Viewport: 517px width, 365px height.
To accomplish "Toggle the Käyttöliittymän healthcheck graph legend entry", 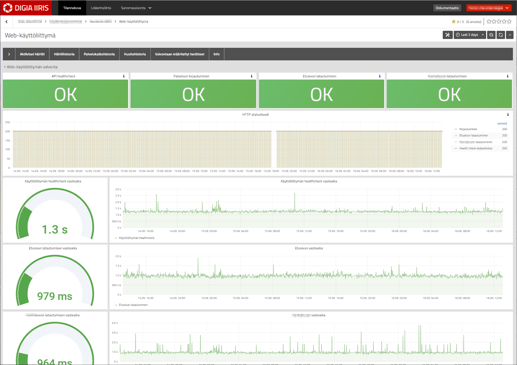I will pyautogui.click(x=137, y=238).
